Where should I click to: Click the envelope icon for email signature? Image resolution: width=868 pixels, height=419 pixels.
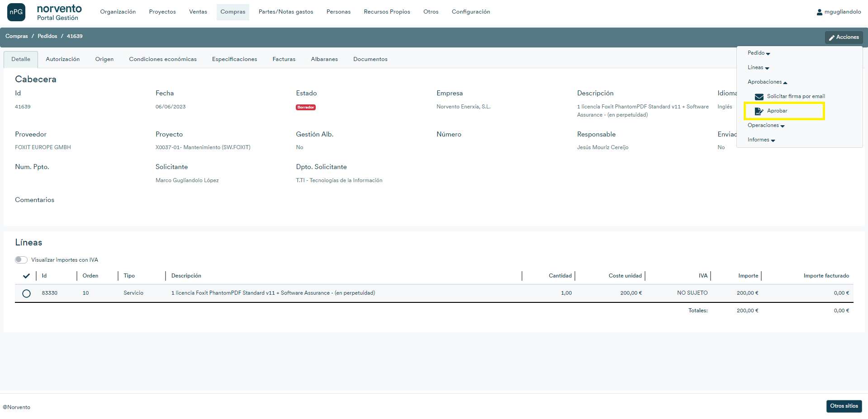(x=759, y=97)
